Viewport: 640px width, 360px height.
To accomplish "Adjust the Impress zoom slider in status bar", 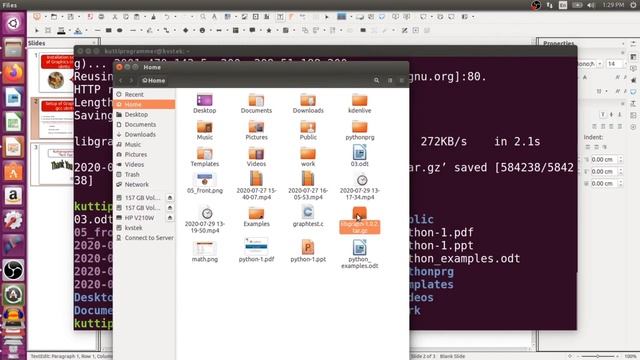I will 598,356.
